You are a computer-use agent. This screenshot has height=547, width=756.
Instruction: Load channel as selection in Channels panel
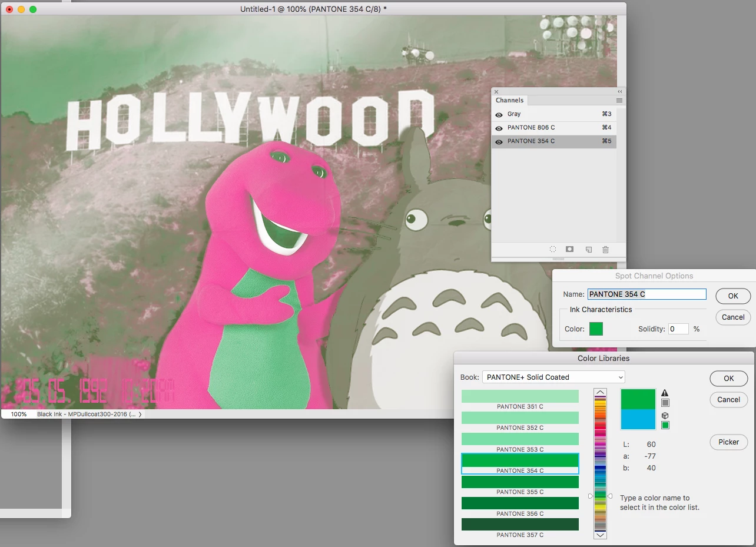553,250
